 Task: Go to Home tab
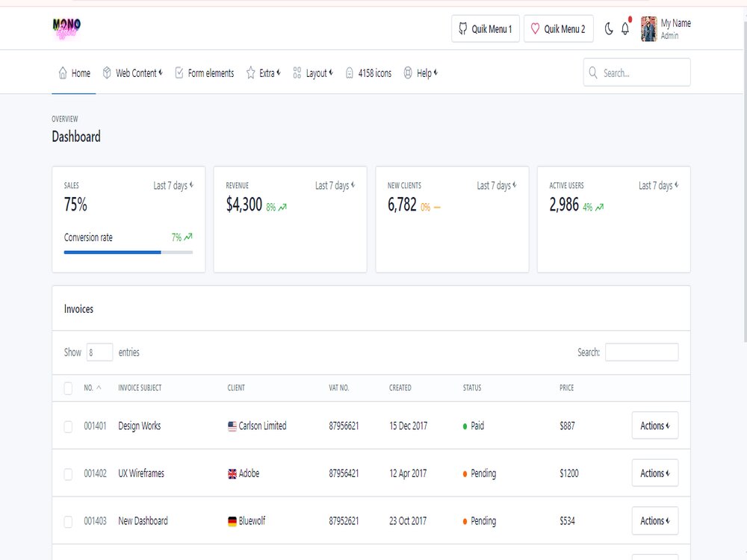74,73
